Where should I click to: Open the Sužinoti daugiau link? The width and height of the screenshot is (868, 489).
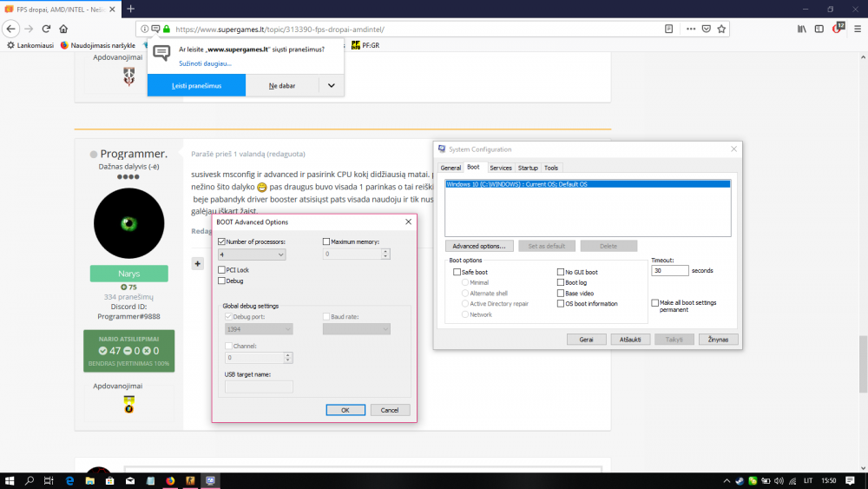point(205,63)
